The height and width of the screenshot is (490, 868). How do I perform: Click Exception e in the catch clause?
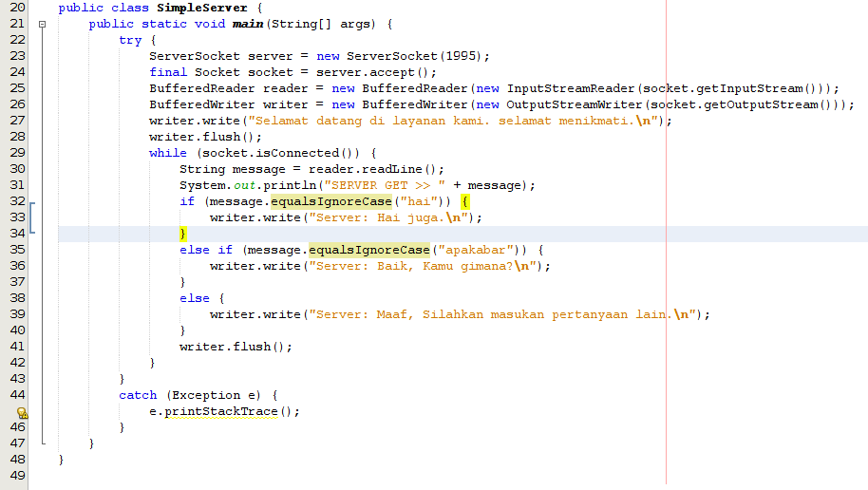coord(213,395)
